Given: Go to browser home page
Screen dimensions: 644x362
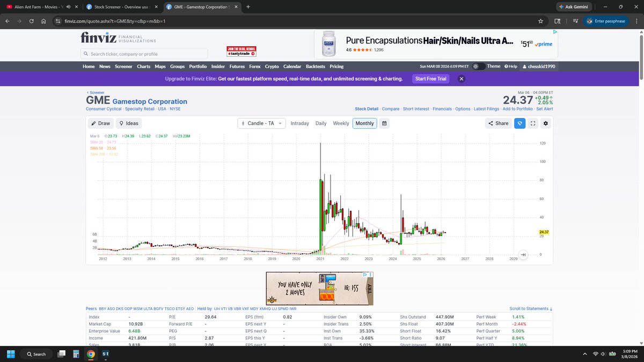Looking at the screenshot, I should click(x=44, y=21).
